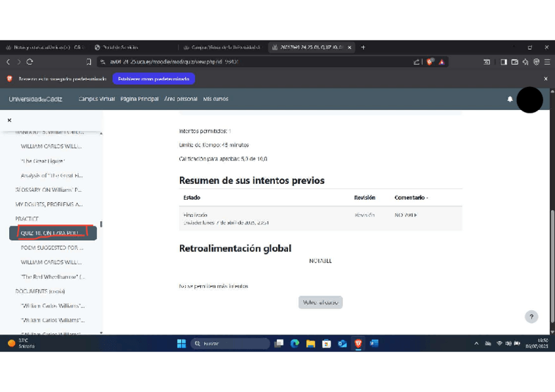
Task: Click the Brave Shields lion icon
Action: coord(429,62)
